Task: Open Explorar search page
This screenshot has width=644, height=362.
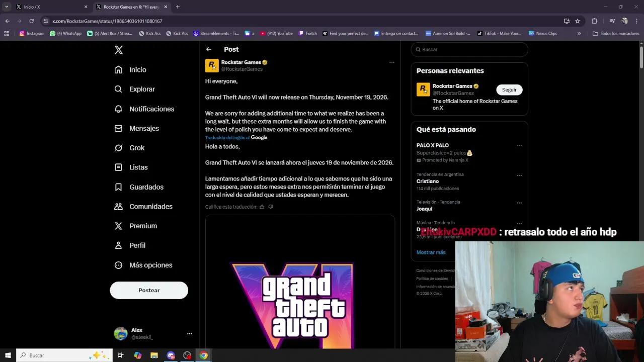Action: [x=135, y=89]
